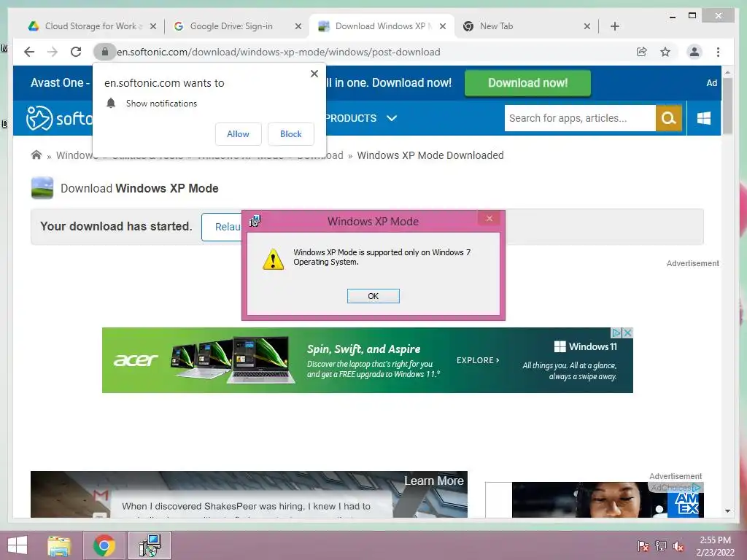Allow notifications from en.softonic.com
Image resolution: width=747 pixels, height=560 pixels.
[x=239, y=134]
